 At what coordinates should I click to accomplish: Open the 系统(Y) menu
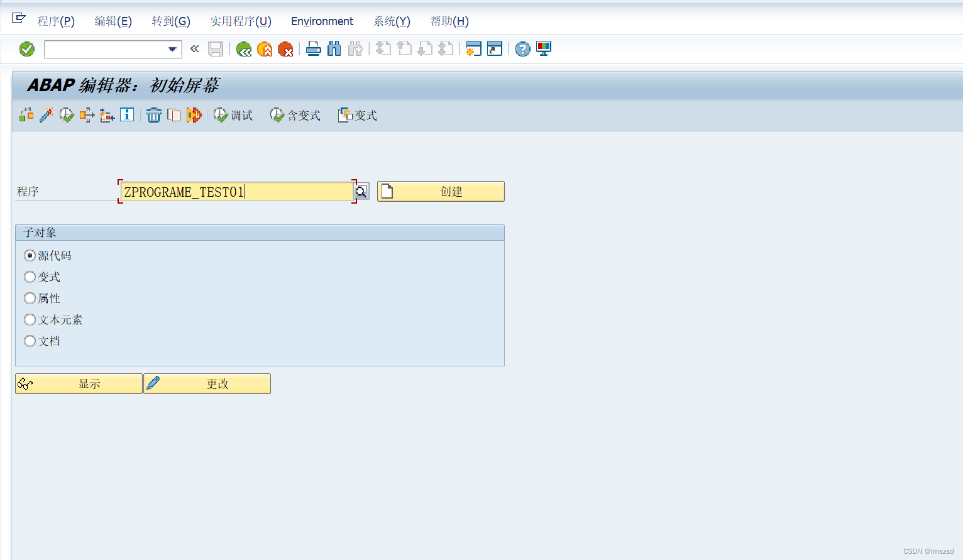[x=392, y=21]
